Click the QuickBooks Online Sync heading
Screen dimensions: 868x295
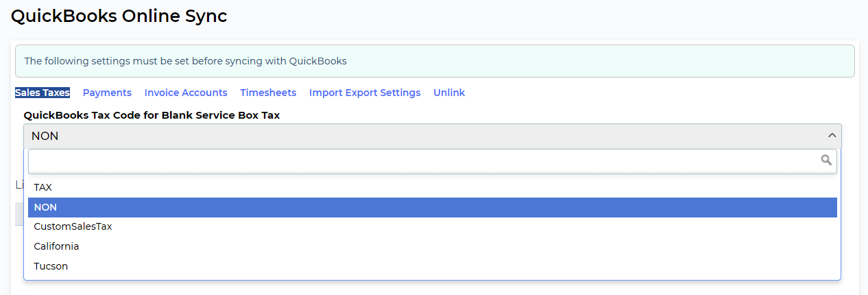pos(119,16)
